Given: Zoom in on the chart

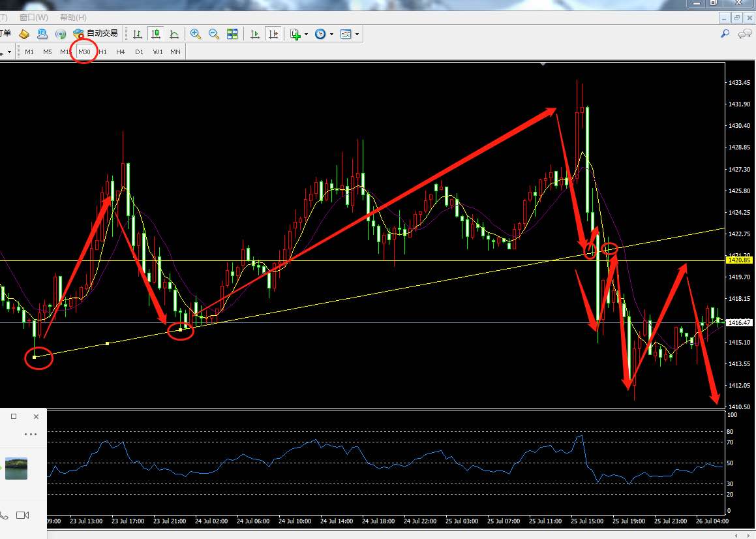Looking at the screenshot, I should click(x=195, y=34).
